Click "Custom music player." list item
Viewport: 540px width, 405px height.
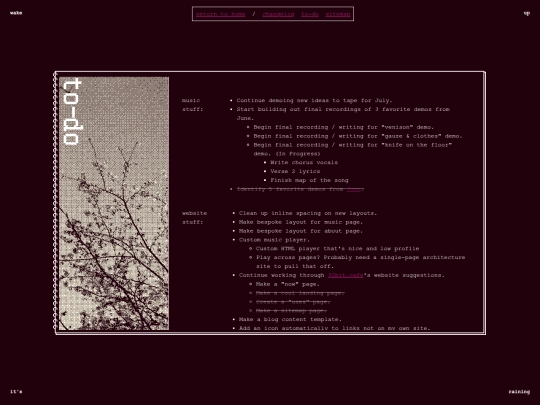click(274, 240)
